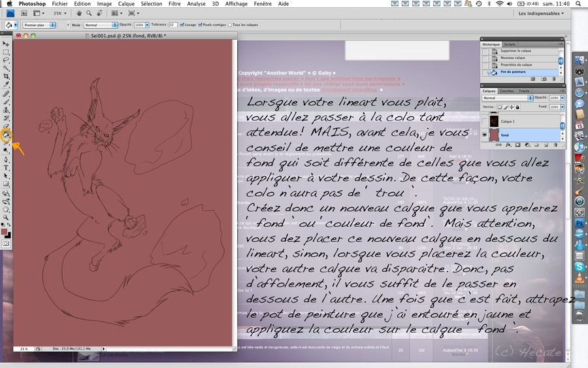Image resolution: width=588 pixels, height=368 pixels.
Task: Open the Layers panel Opacité arrow
Action: click(562, 98)
